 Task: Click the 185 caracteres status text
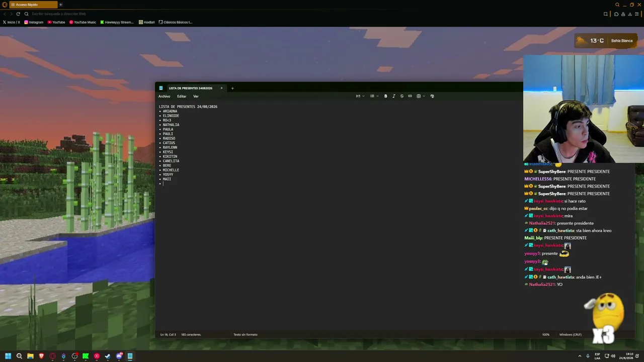point(191,334)
